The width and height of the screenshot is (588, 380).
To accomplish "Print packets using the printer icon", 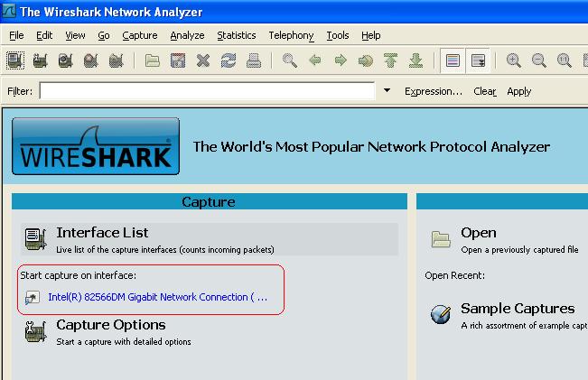I will 254,60.
